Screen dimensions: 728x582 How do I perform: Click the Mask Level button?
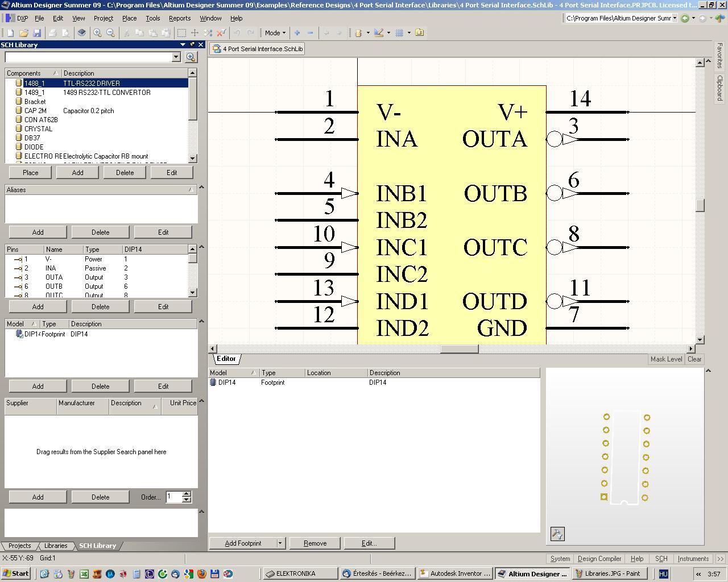click(x=666, y=359)
